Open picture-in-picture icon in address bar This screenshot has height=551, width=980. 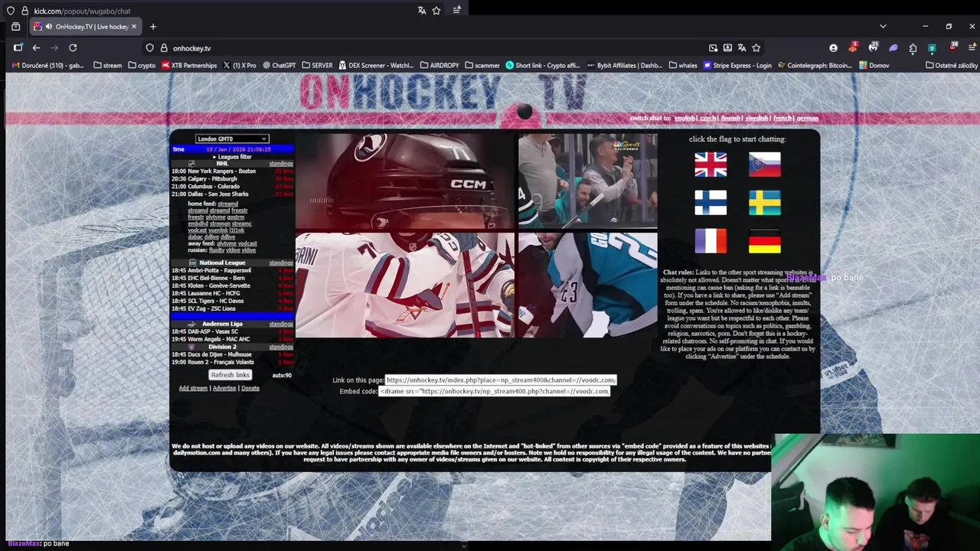714,47
